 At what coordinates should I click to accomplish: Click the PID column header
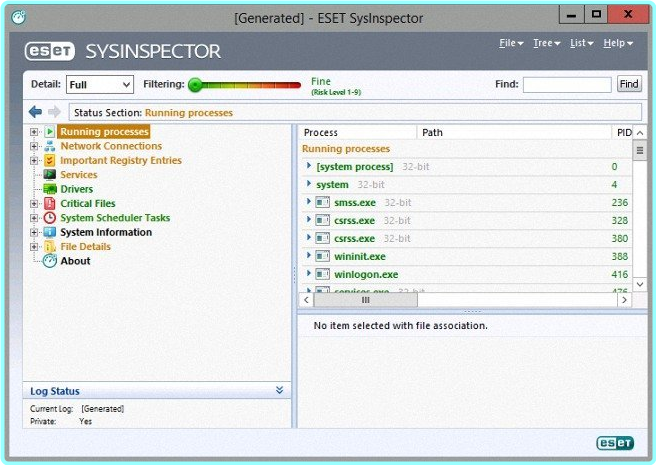tap(623, 133)
